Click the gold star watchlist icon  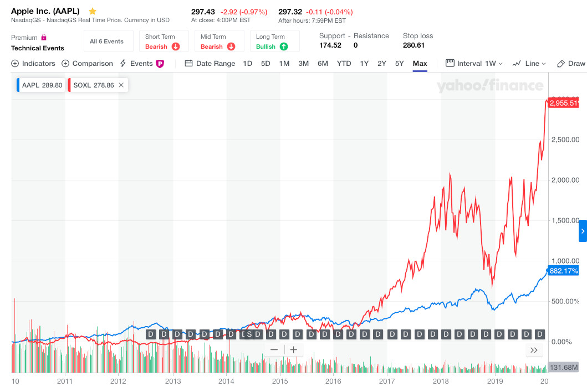(93, 11)
